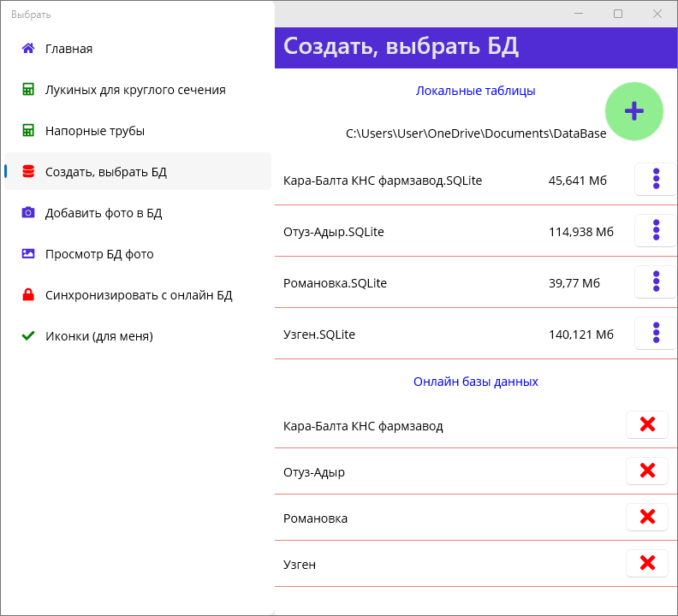Open three-dot menu for Узген.SQLite
The width and height of the screenshot is (678, 616).
click(656, 334)
